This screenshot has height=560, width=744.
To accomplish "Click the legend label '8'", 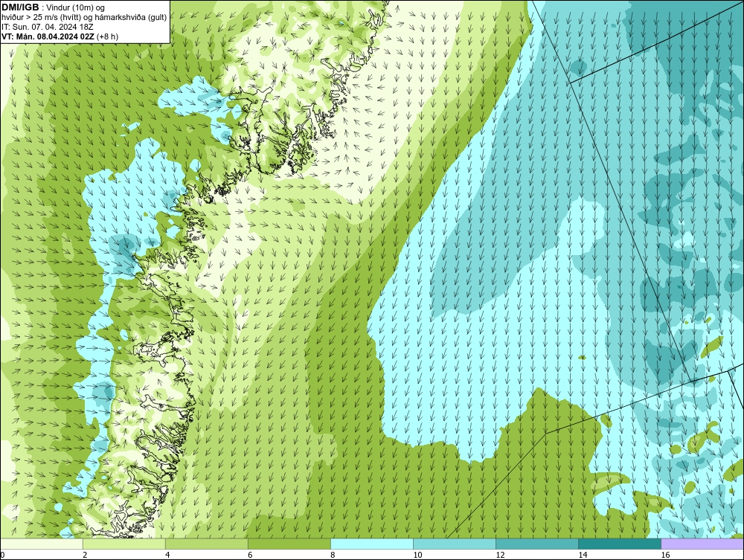I will 332,555.
